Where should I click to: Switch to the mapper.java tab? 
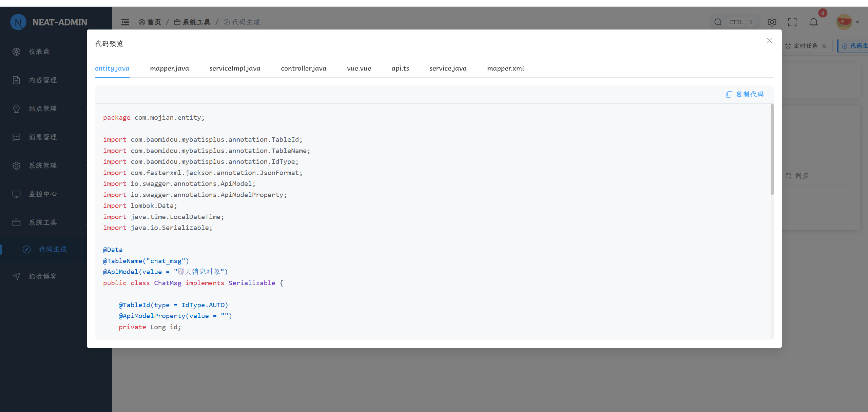(x=169, y=68)
